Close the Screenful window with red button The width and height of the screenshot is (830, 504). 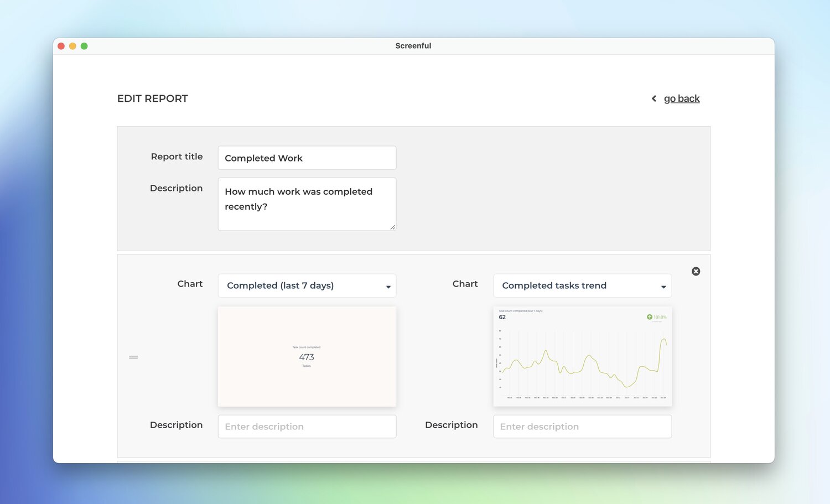[x=61, y=46]
